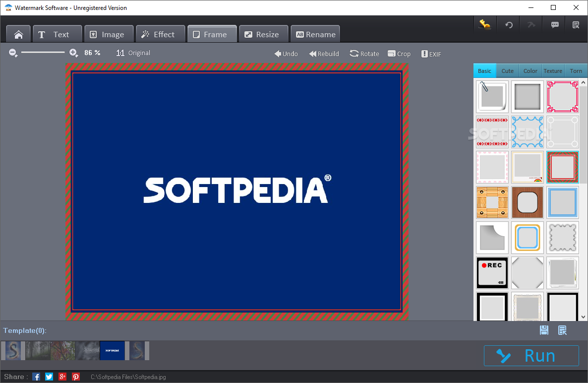Open the Rename tab
Image resolution: width=588 pixels, height=383 pixels.
coord(315,34)
